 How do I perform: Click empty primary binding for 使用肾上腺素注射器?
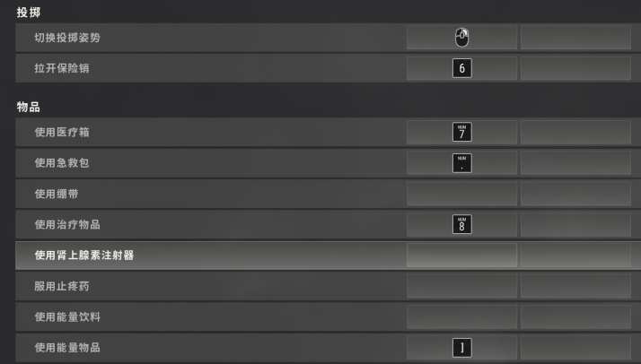click(462, 256)
